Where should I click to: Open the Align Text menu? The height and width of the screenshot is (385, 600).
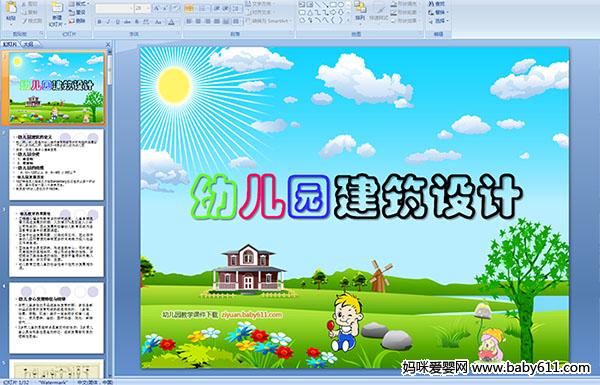tap(259, 12)
